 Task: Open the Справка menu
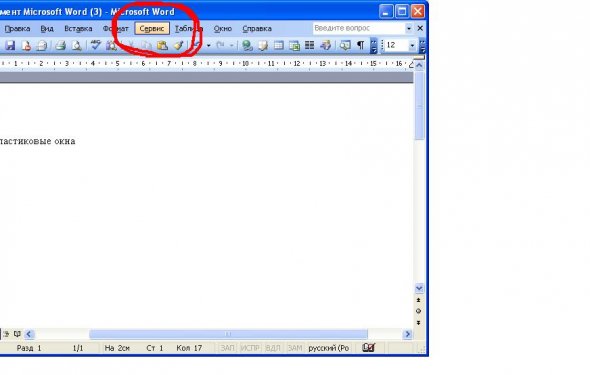pos(257,29)
